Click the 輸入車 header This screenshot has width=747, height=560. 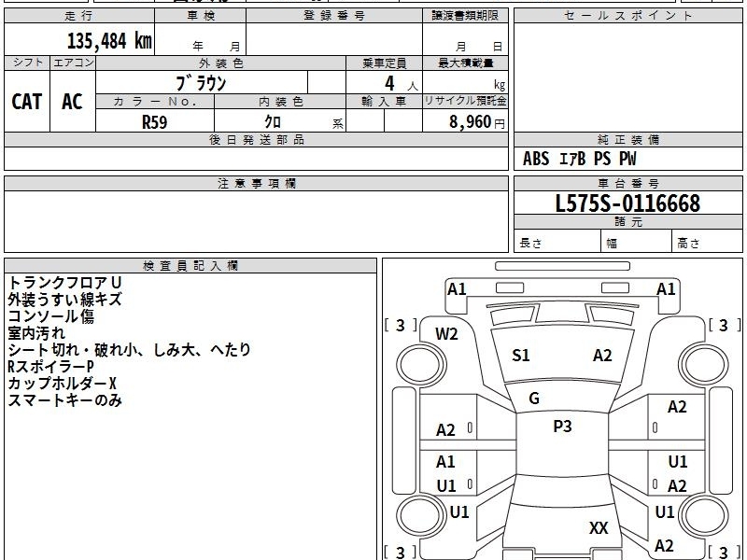click(384, 102)
